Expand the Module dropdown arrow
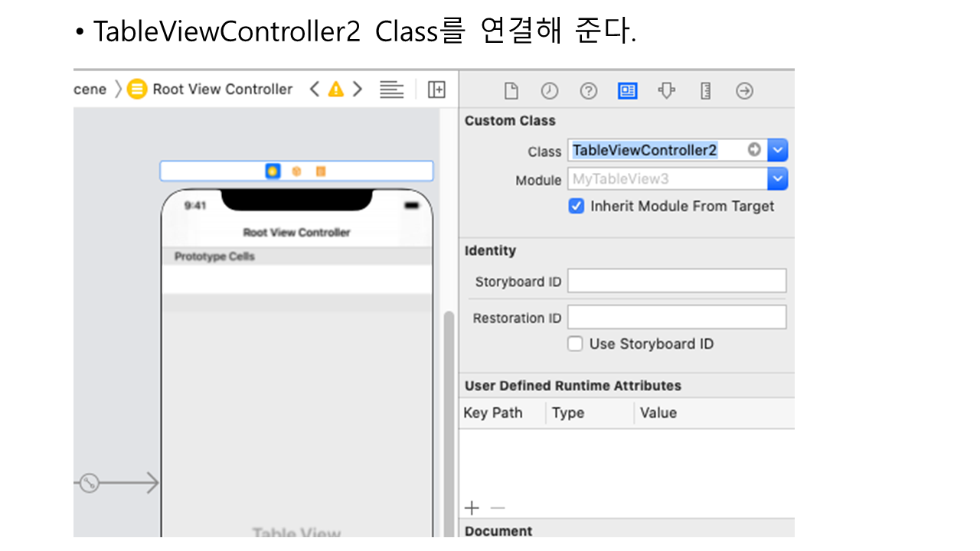980x551 pixels. point(778,180)
